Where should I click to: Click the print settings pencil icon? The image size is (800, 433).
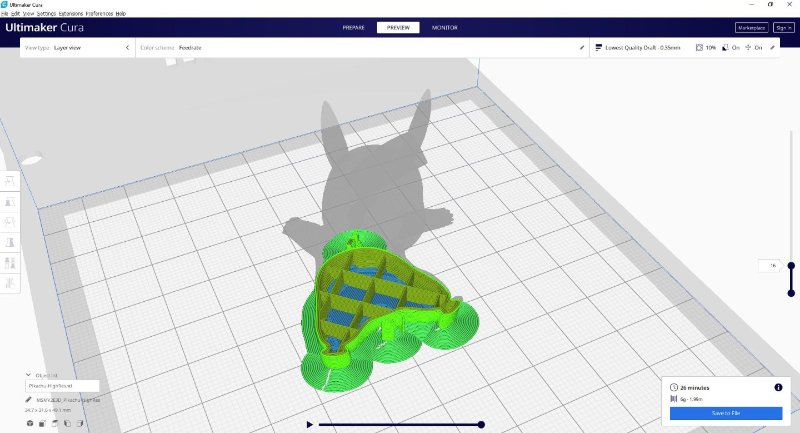[x=772, y=47]
